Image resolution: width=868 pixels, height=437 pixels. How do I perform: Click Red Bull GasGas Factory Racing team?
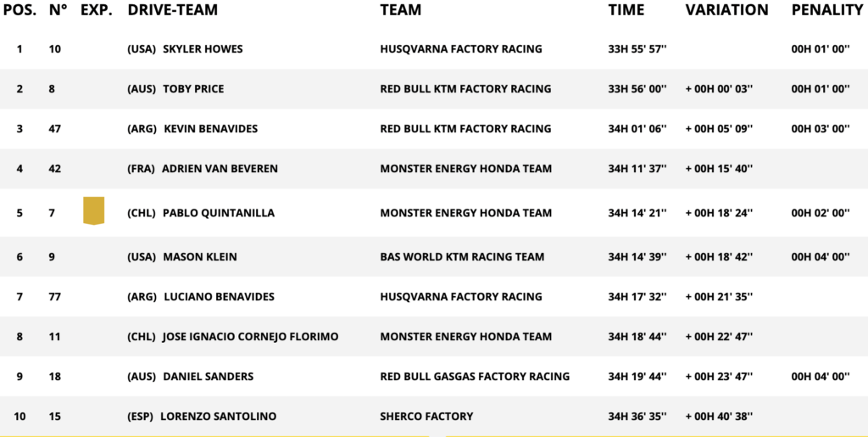[475, 377]
